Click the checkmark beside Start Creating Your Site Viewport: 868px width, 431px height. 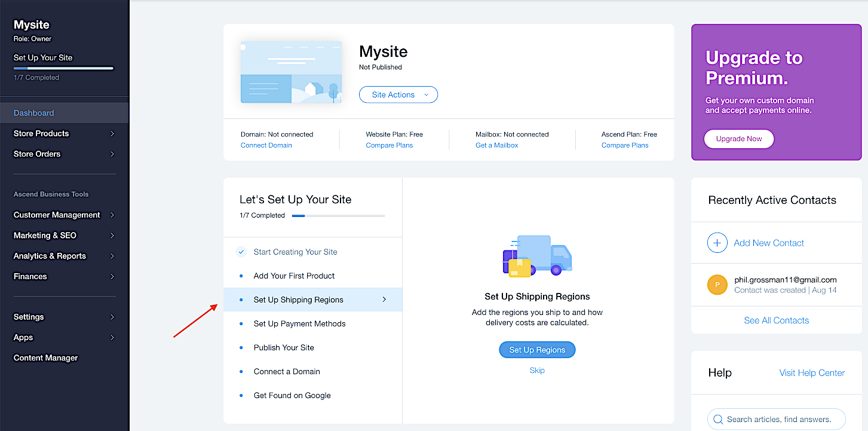point(241,252)
